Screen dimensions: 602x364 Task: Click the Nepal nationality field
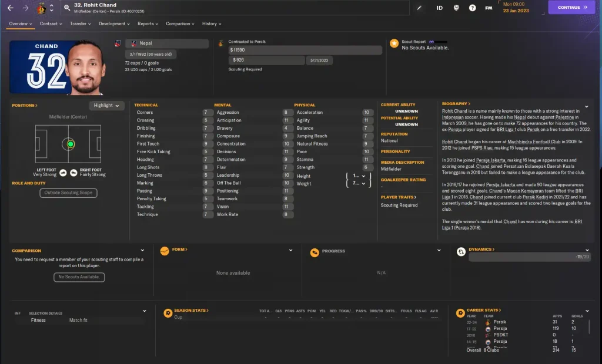point(167,43)
